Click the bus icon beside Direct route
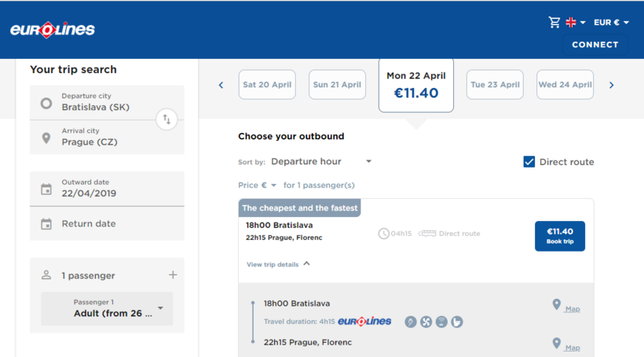This screenshot has height=357, width=644. click(x=427, y=234)
